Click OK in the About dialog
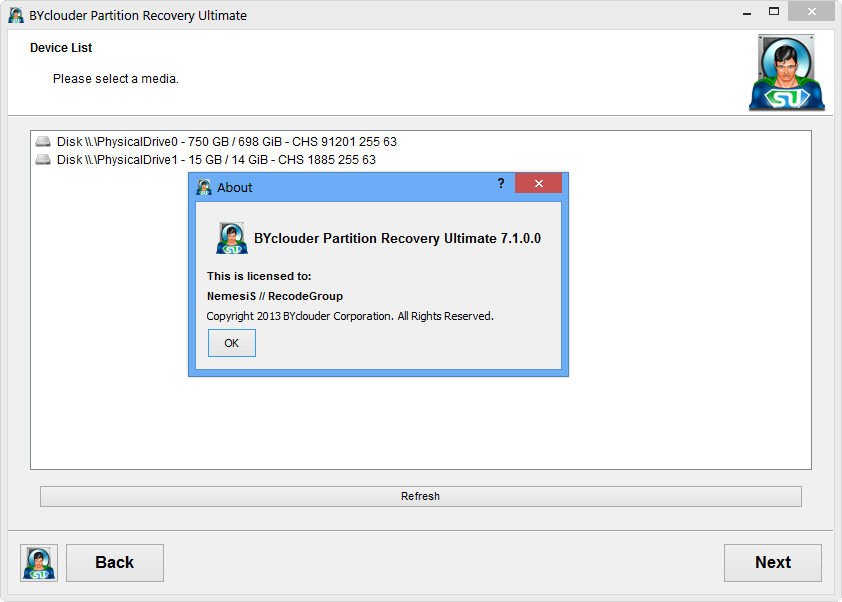The image size is (842, 602). (x=231, y=343)
